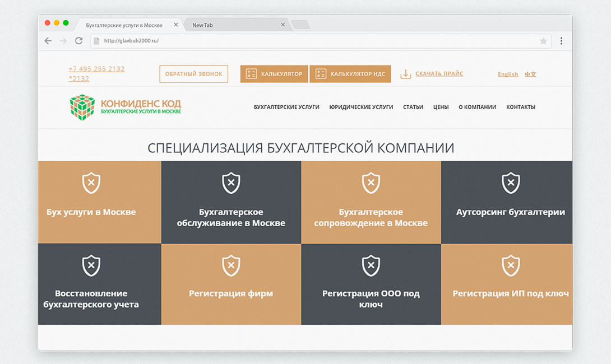Click shield icon above Бухгалтерское обслуживание
The height and width of the screenshot is (364, 611).
pos(231,183)
